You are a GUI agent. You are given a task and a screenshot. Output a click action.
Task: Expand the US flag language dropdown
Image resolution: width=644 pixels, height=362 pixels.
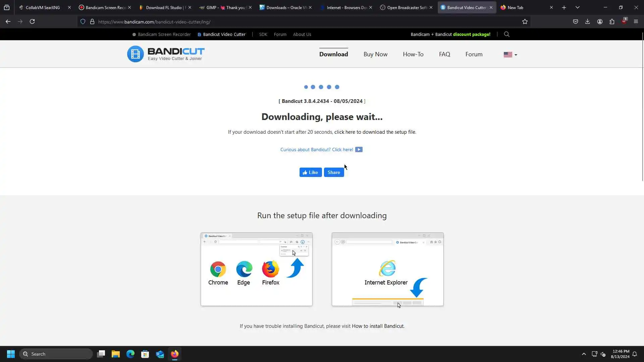(x=510, y=55)
